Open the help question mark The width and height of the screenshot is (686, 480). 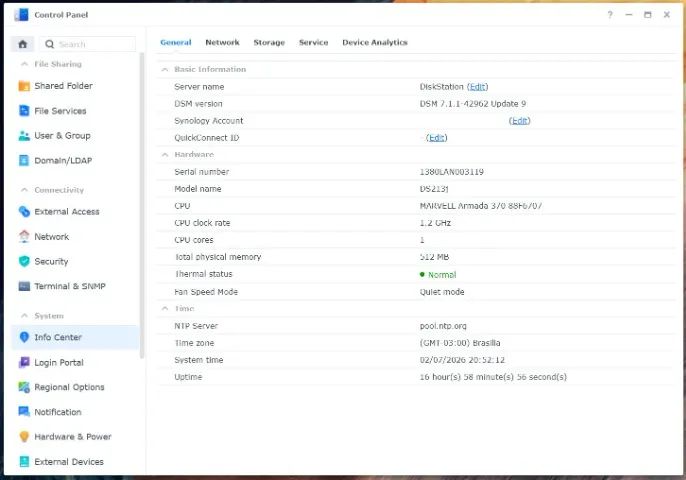(610, 15)
